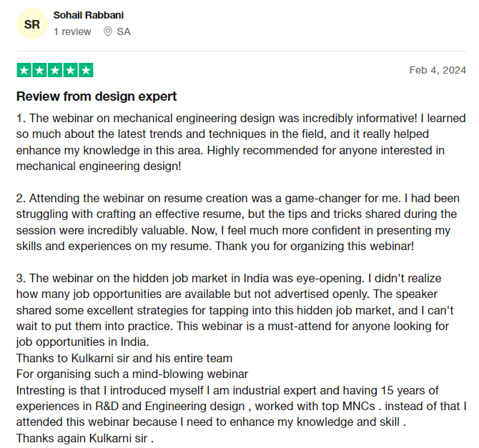Viewport: 479px width, 448px height.
Task: Click the horizontal divider under reviewer info
Action: [240, 51]
